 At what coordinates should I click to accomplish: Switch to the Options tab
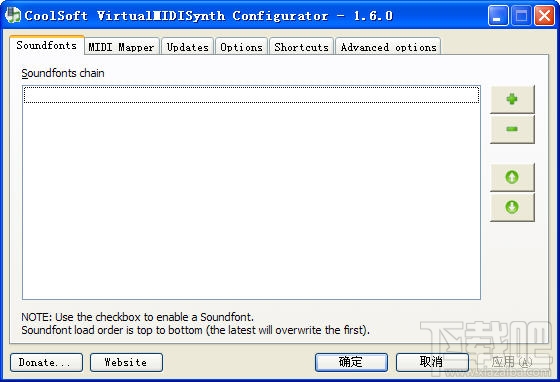[x=241, y=47]
